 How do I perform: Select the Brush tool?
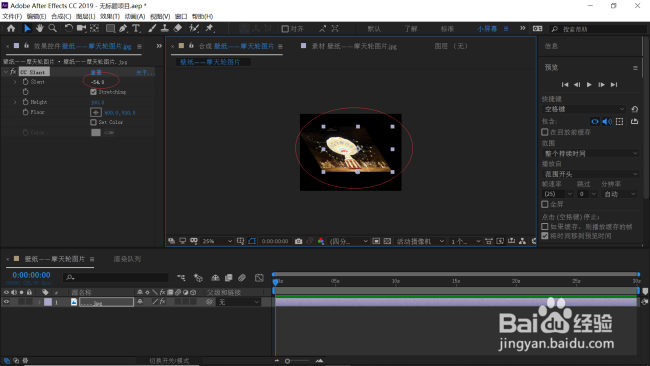coord(152,28)
